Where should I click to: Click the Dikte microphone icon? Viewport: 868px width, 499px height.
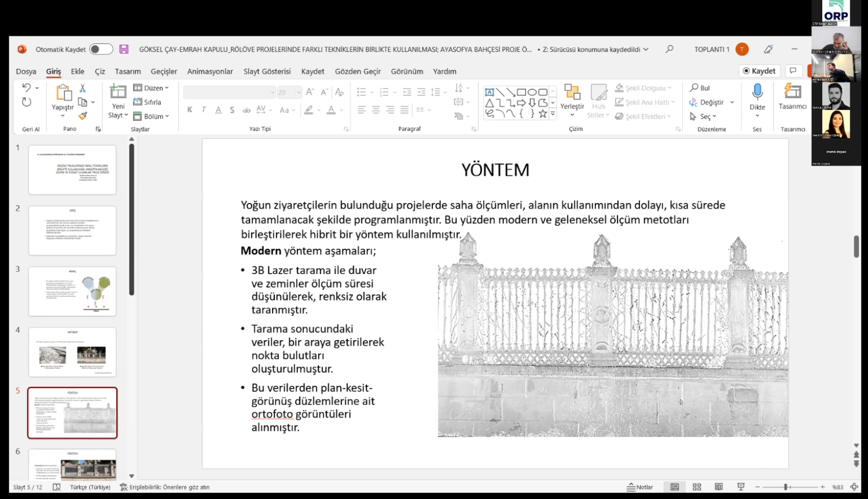(x=757, y=92)
